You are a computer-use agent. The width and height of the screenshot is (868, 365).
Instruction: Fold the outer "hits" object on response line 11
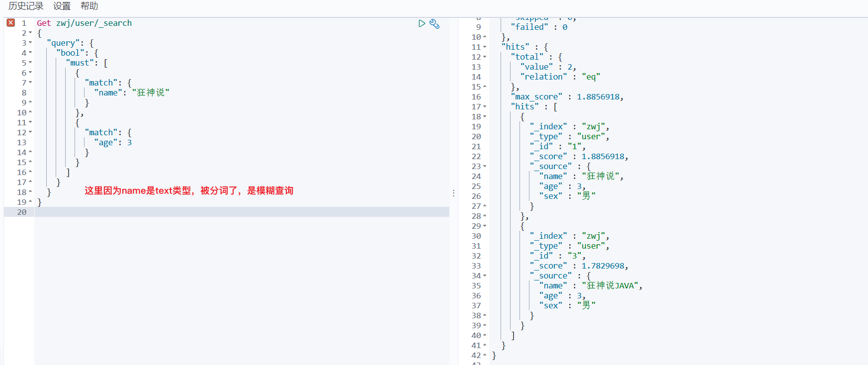coord(485,47)
